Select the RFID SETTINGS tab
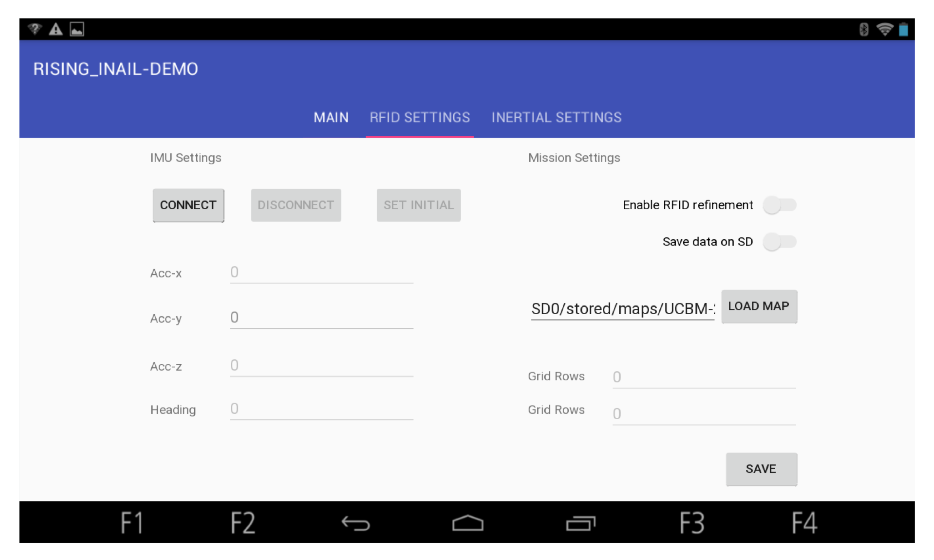The image size is (934, 560). pyautogui.click(x=419, y=117)
